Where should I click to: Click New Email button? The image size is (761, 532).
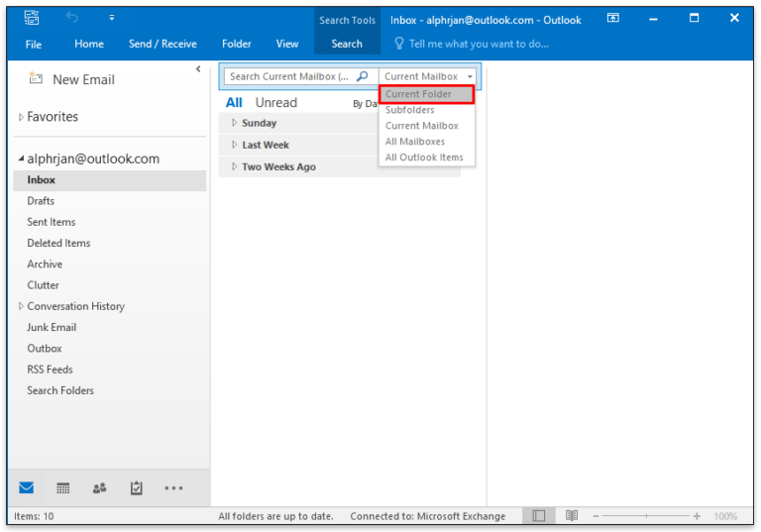point(71,79)
